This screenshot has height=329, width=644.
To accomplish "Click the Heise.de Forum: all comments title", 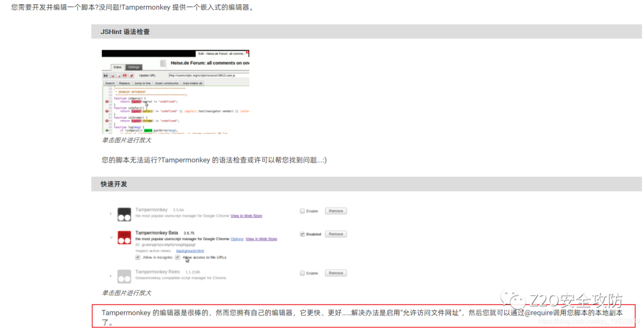I will pyautogui.click(x=210, y=63).
